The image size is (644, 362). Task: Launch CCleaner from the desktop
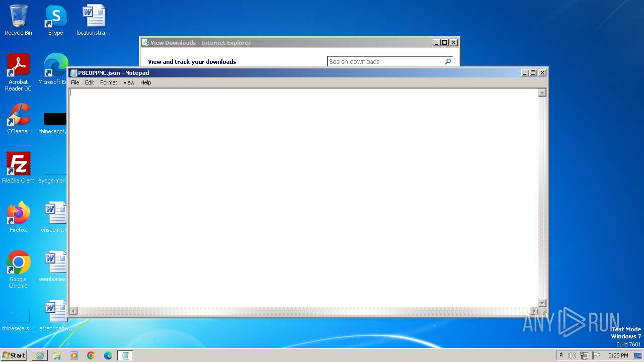[x=18, y=119]
